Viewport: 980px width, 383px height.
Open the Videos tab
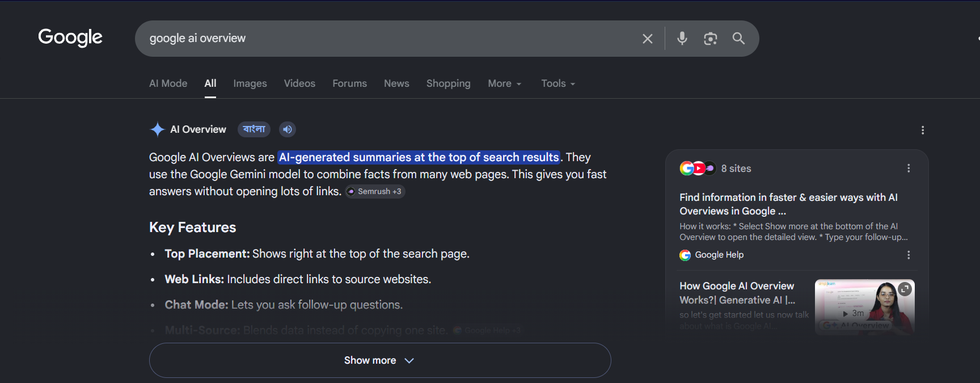pyautogui.click(x=299, y=83)
